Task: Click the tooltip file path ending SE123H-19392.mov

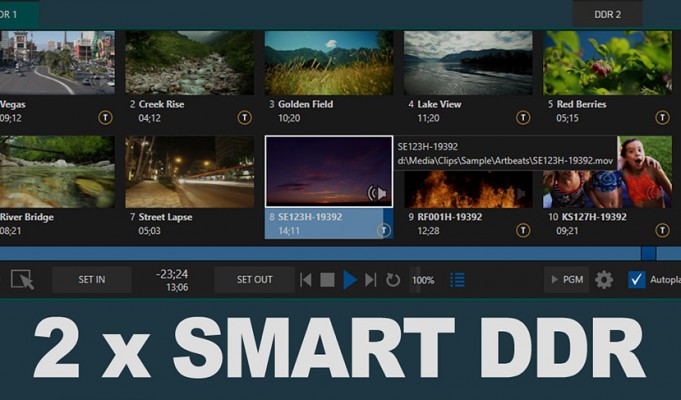Action: [505, 161]
